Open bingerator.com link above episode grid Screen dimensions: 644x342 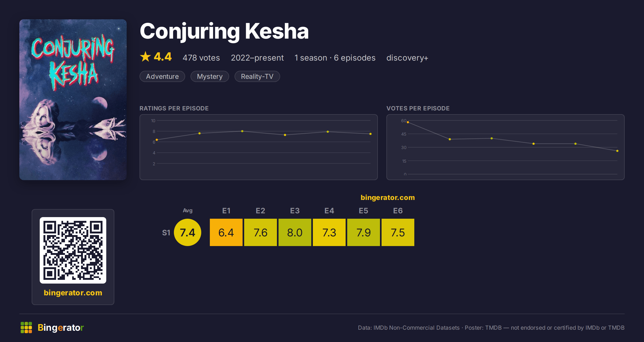tap(388, 198)
